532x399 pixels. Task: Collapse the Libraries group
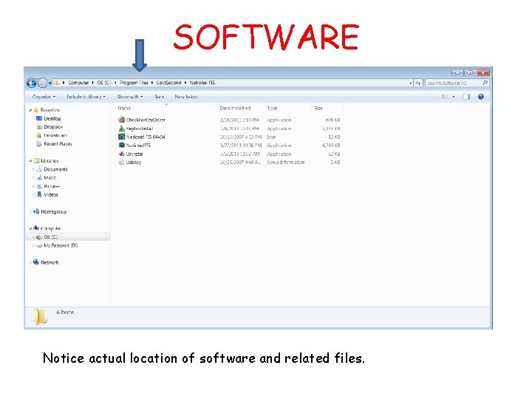(30, 161)
